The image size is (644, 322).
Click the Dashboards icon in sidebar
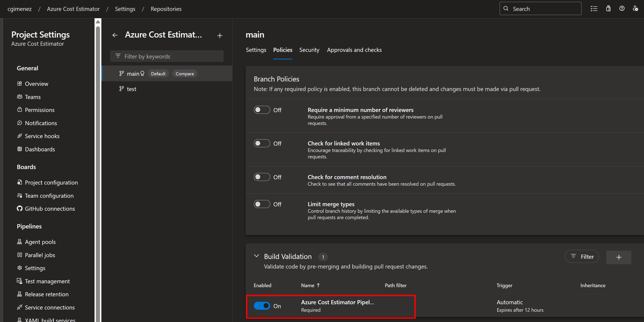[20, 149]
